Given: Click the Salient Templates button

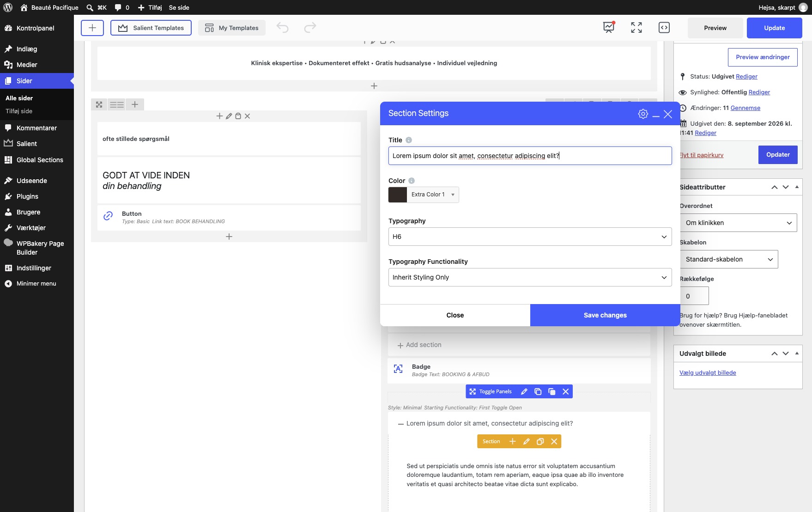Looking at the screenshot, I should [x=151, y=28].
